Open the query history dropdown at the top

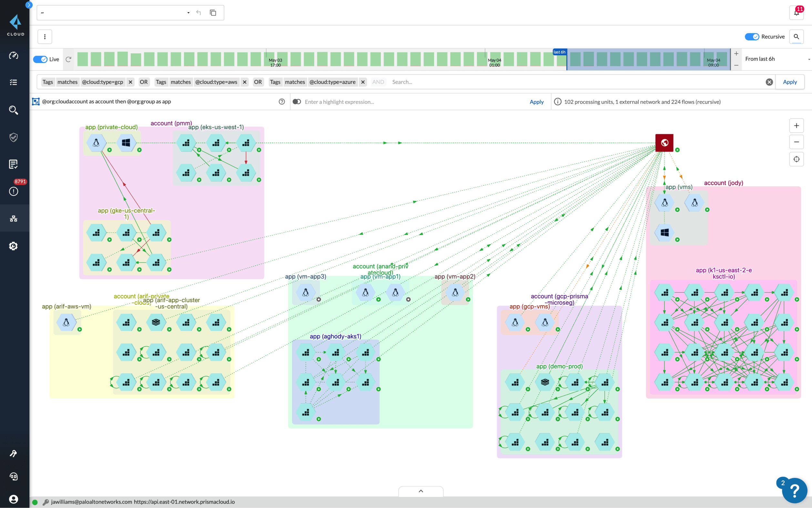[x=188, y=12]
